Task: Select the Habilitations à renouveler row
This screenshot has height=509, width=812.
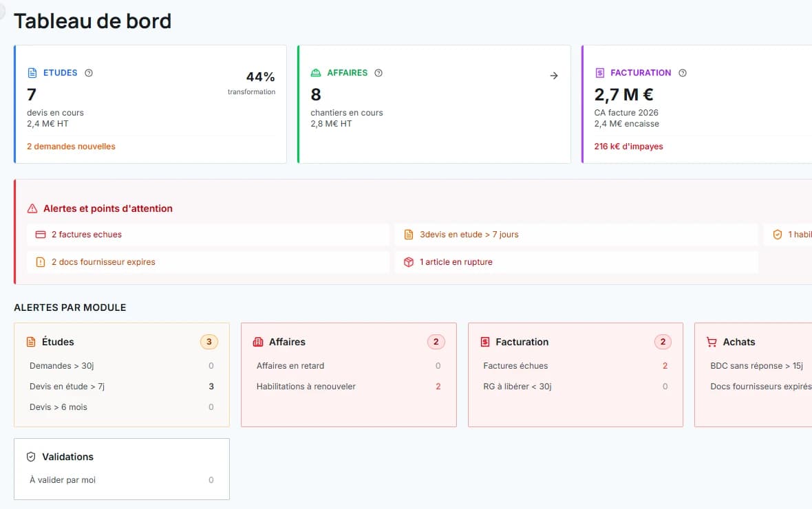Action: point(348,387)
